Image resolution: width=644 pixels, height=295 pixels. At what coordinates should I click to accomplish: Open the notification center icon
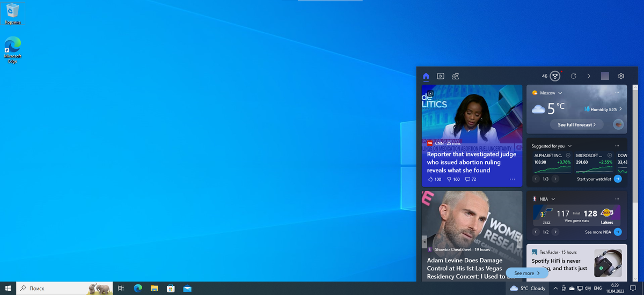tap(633, 288)
